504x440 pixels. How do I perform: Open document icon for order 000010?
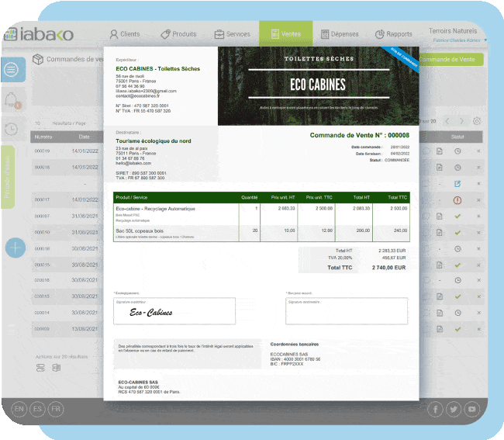440,233
